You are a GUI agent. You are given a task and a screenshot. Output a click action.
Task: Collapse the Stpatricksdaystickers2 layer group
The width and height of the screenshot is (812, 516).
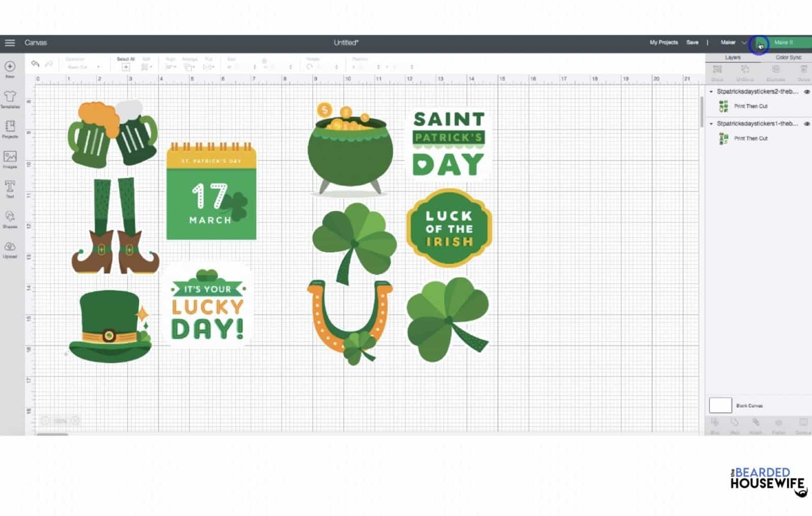[x=711, y=91]
